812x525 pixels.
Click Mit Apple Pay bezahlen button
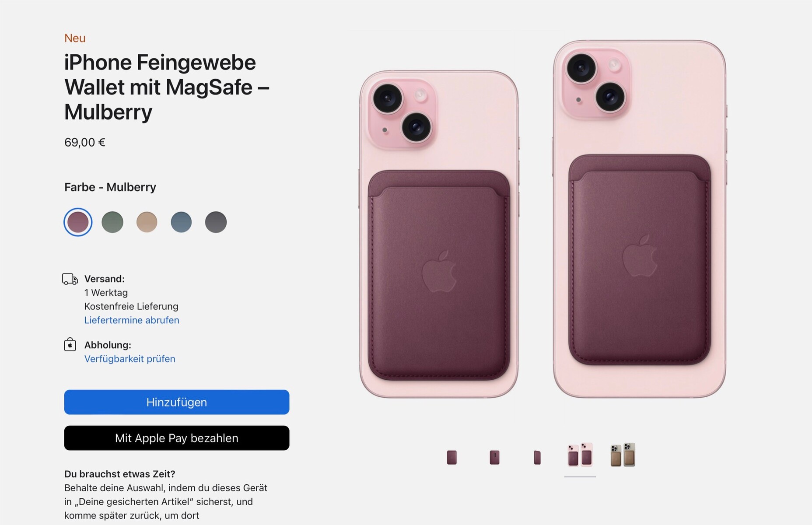tap(177, 438)
